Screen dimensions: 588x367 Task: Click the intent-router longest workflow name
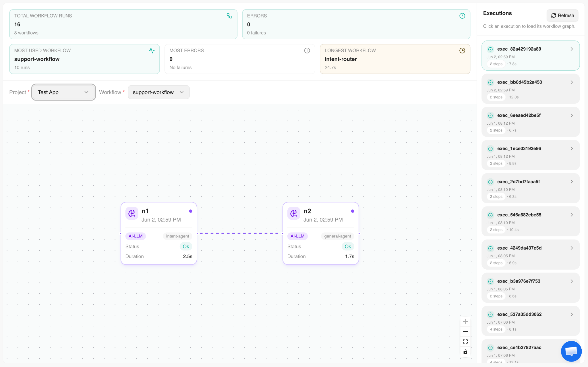[341, 59]
